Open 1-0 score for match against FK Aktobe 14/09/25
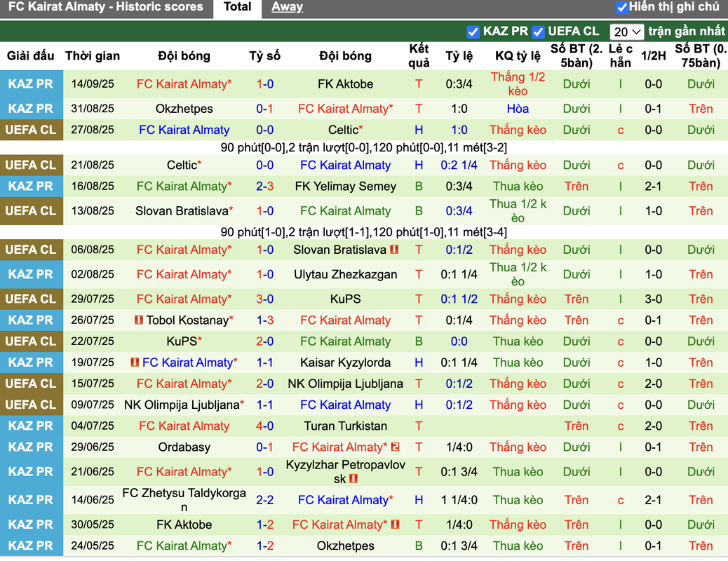This screenshot has width=728, height=561. 264,84
